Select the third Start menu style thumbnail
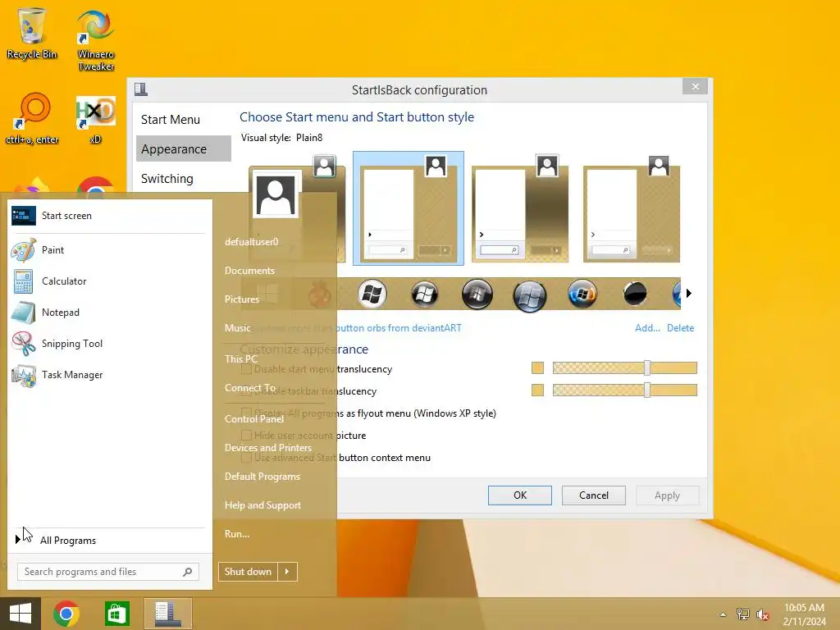 click(520, 208)
